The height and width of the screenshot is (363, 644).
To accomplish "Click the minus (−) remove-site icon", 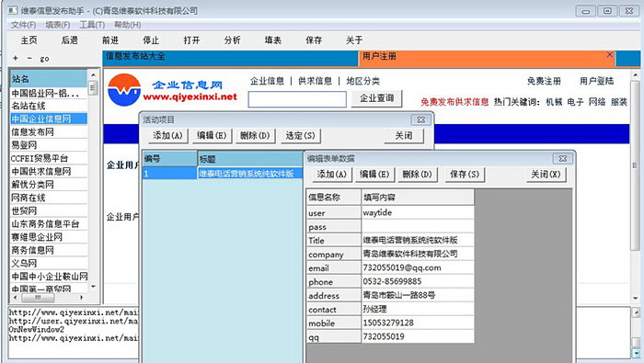I will pyautogui.click(x=29, y=58).
